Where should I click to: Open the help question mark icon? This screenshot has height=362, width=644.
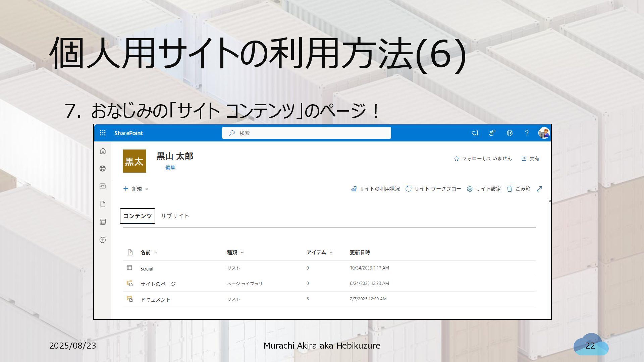(527, 133)
